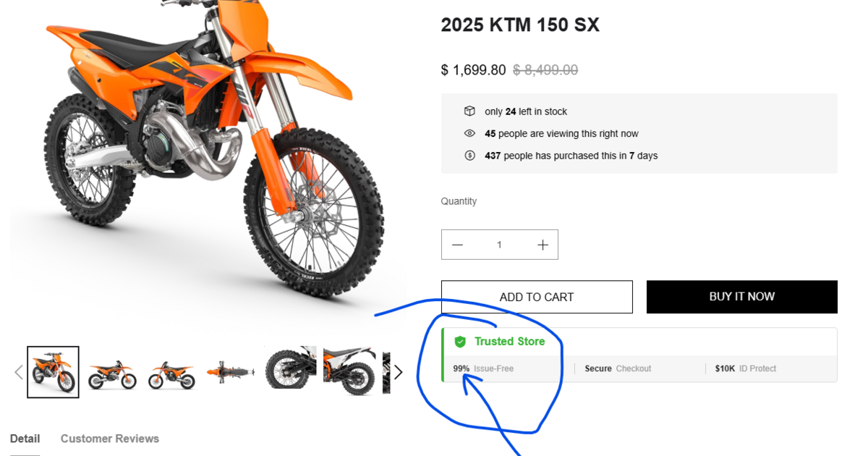This screenshot has width=868, height=456.
Task: Click the package icon beside stock count
Action: [470, 111]
